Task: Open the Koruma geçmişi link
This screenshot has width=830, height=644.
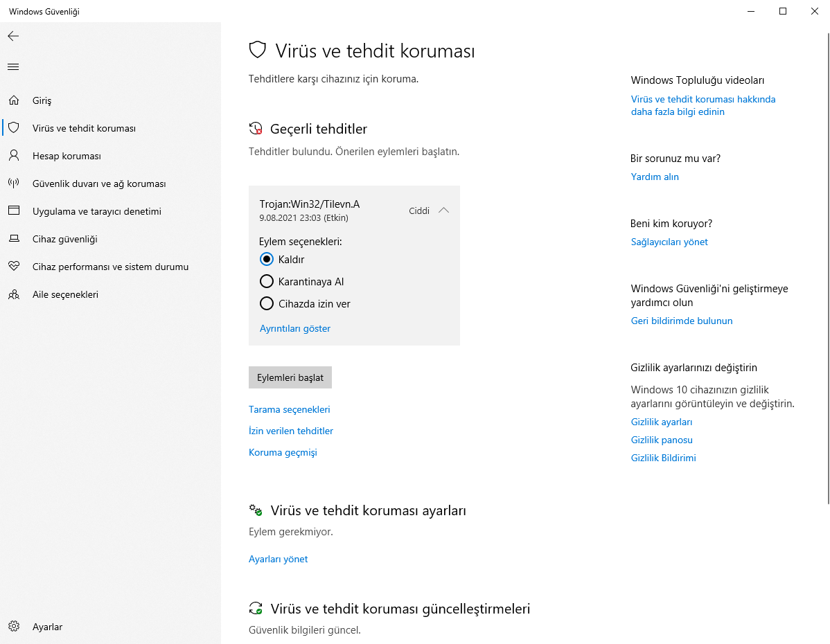Action: coord(283,452)
